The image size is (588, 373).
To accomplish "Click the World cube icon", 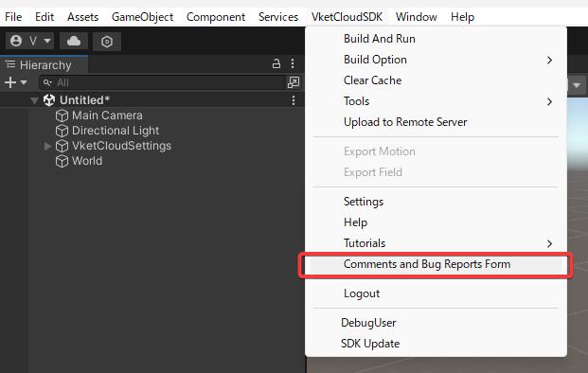I will point(62,161).
